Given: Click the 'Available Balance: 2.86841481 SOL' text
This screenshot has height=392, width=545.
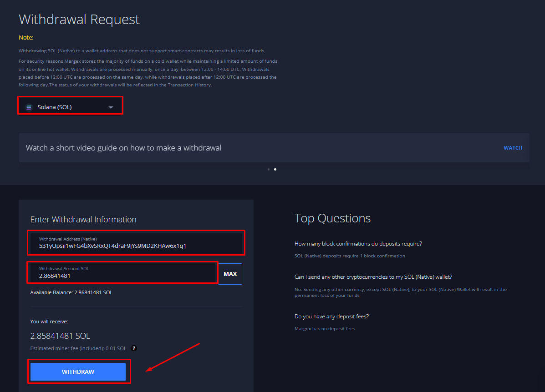Looking at the screenshot, I should tap(71, 292).
